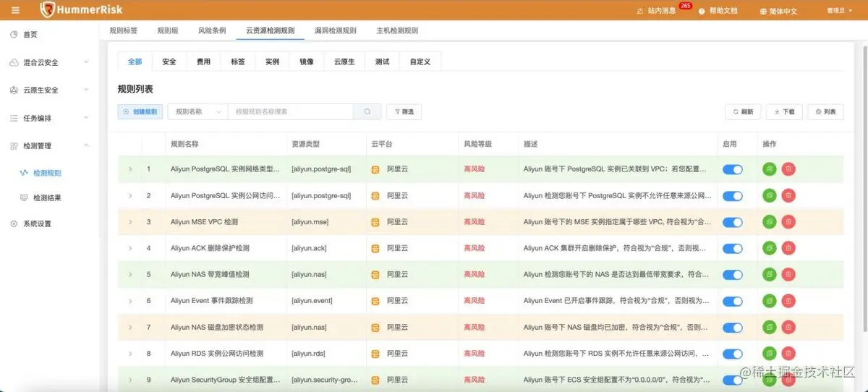Delete Aliyun MSE VPC 检测 trash icon
This screenshot has height=392, width=868.
tap(788, 222)
